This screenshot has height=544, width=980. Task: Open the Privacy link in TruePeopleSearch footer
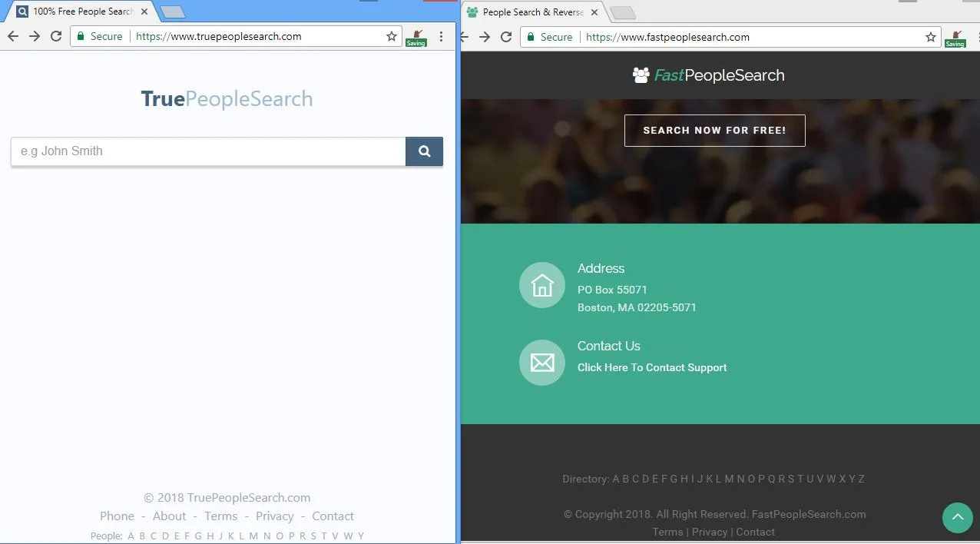pos(275,516)
